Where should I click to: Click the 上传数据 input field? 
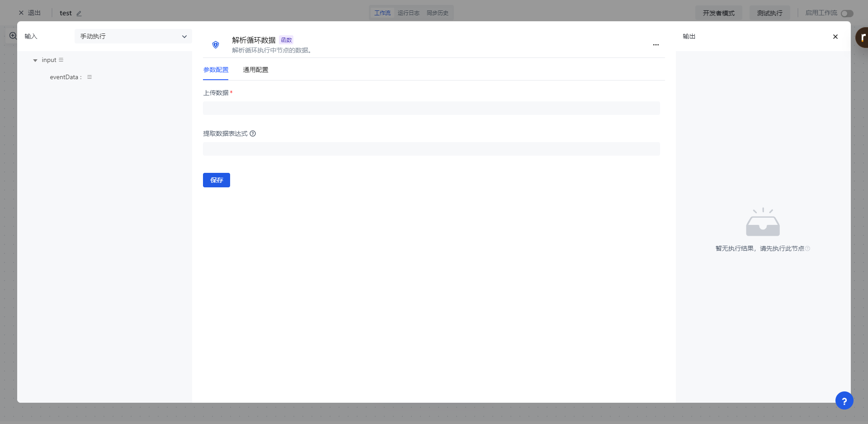[x=431, y=108]
